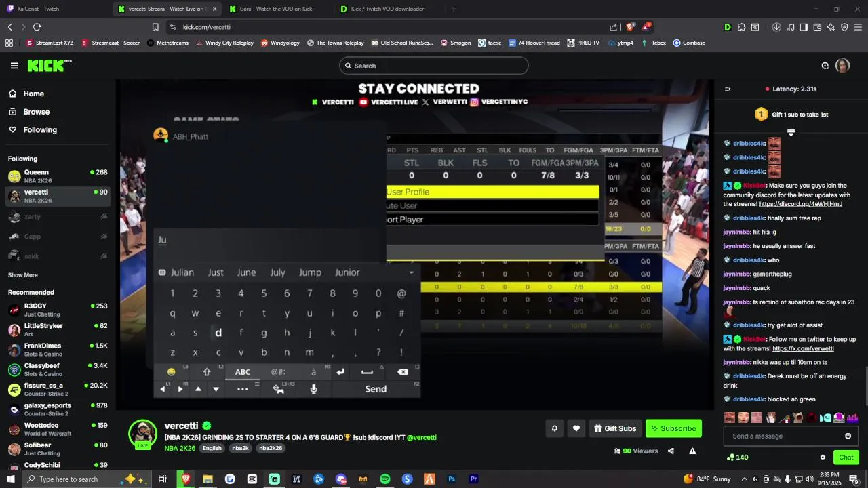Reload the page
Image resolution: width=868 pixels, height=488 pixels.
pyautogui.click(x=37, y=27)
